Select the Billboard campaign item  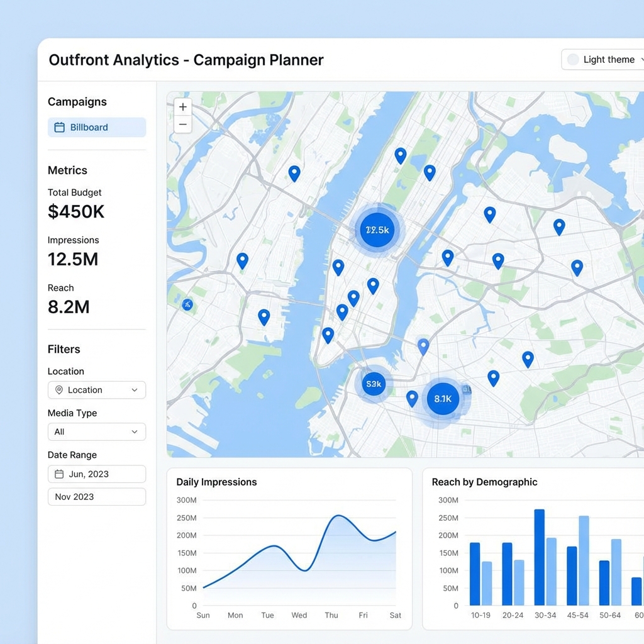[x=97, y=128]
